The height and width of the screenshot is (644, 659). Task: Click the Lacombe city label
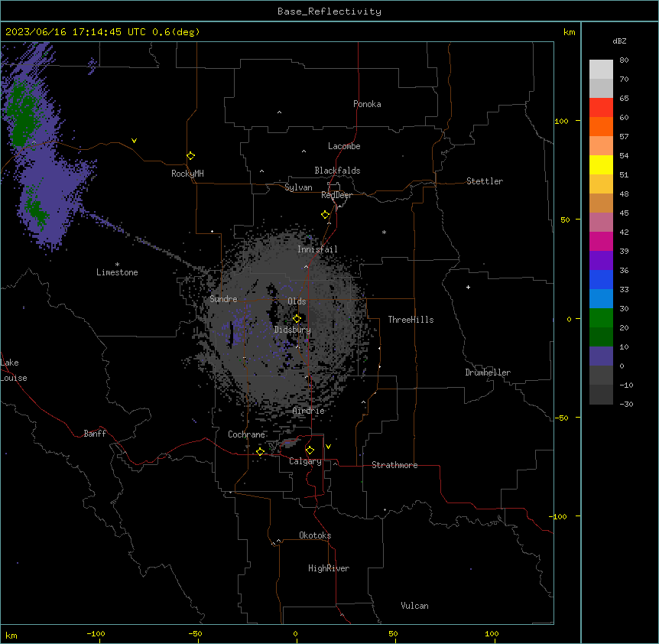pos(344,146)
